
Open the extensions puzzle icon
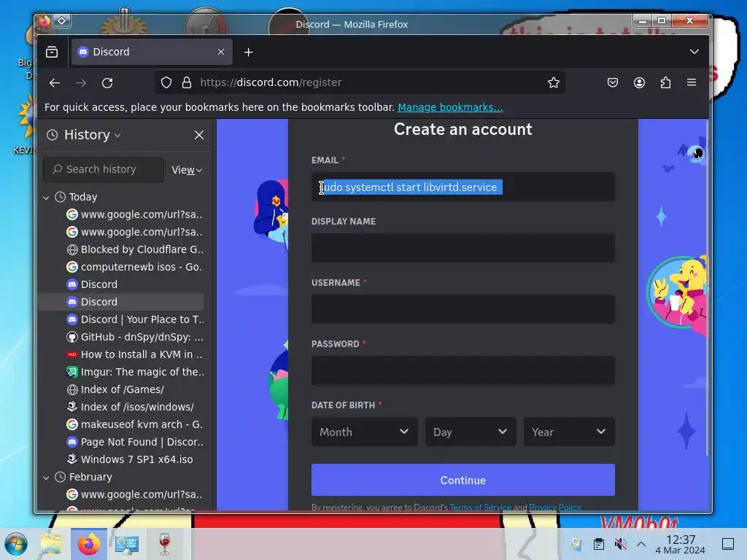pos(665,83)
